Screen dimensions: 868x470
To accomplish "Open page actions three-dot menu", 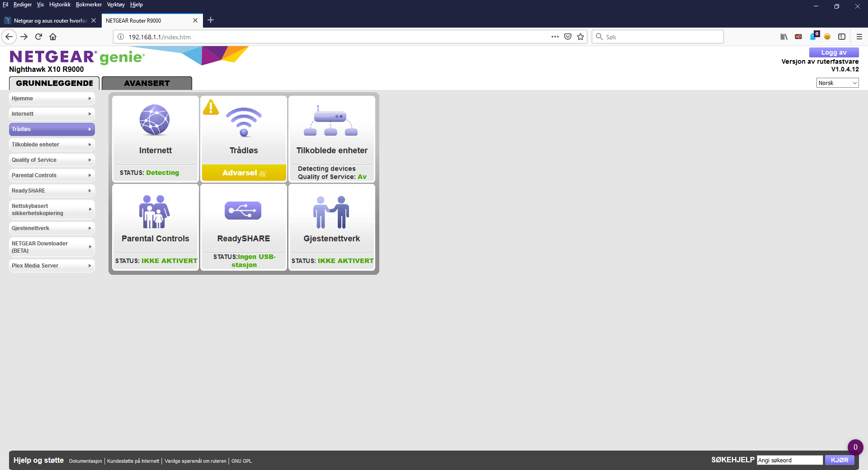I will [x=555, y=37].
